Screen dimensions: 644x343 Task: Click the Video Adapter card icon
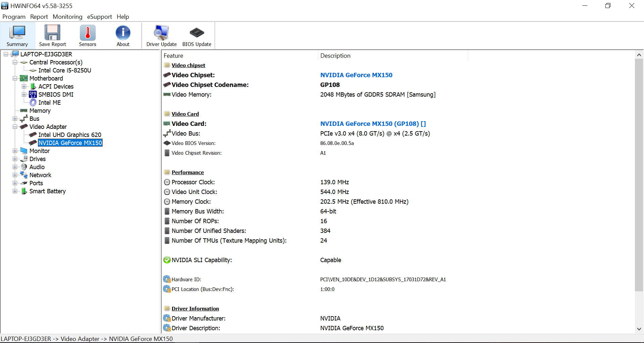click(x=24, y=127)
